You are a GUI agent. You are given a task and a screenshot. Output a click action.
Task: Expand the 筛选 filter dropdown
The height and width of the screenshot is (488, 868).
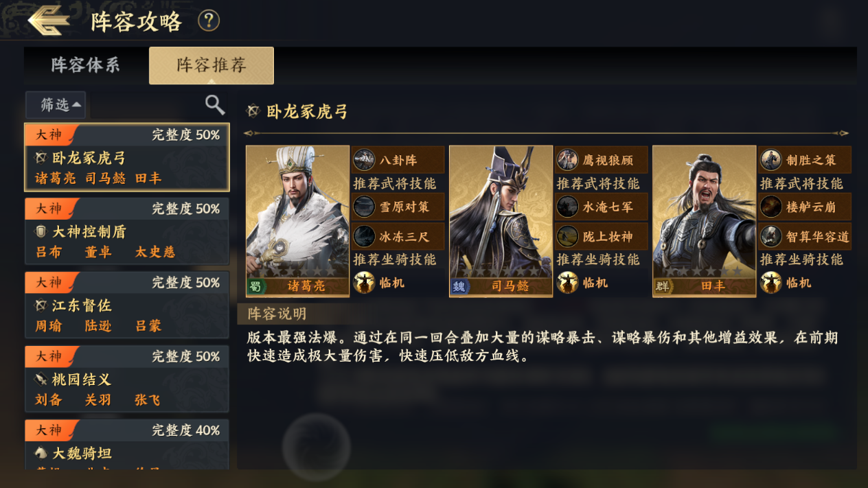point(56,105)
